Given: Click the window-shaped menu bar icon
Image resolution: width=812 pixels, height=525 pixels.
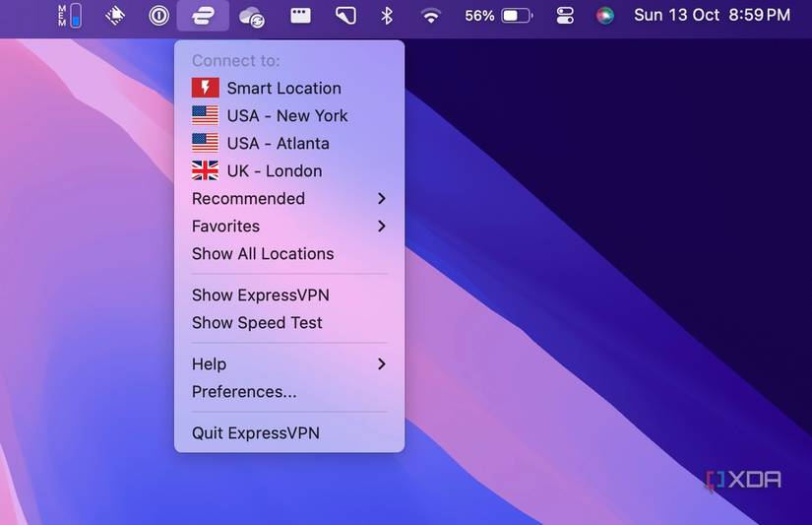Looking at the screenshot, I should tap(300, 16).
